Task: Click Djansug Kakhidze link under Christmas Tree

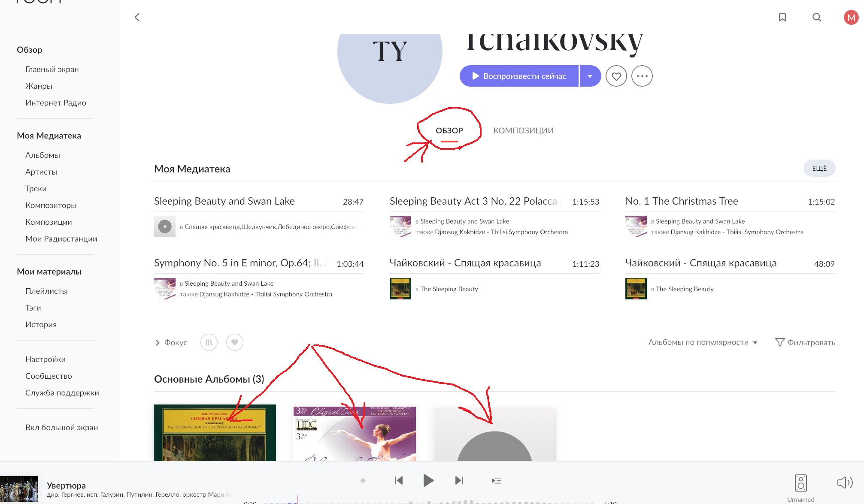Action: [737, 232]
